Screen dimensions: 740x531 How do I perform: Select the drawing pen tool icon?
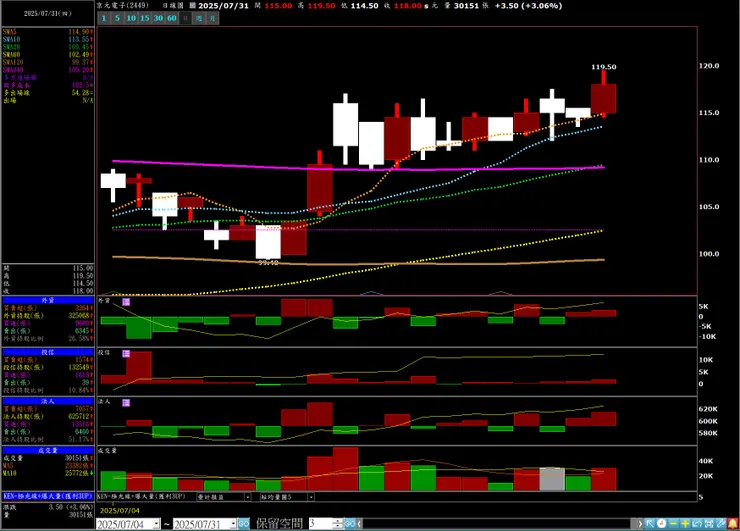tap(721, 523)
